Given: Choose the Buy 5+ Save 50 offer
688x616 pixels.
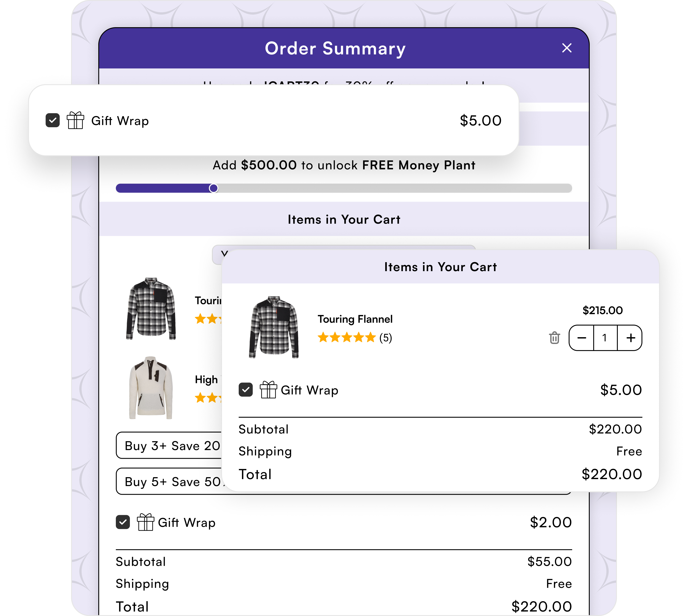Looking at the screenshot, I should point(169,481).
